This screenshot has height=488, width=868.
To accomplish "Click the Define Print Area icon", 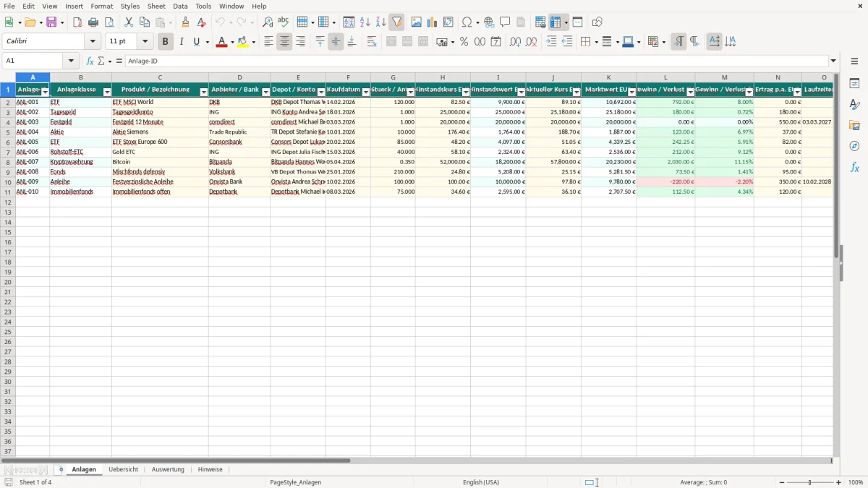I will click(540, 22).
